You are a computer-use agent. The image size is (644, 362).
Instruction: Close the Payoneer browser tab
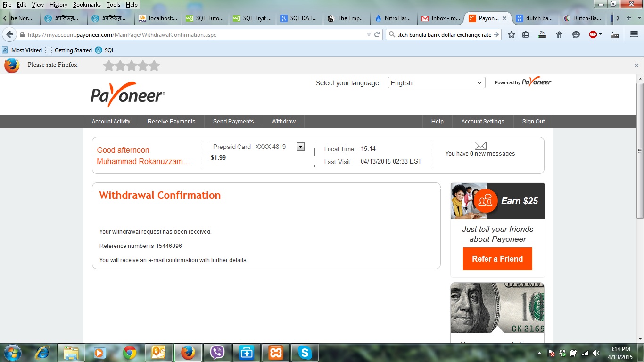(x=504, y=18)
